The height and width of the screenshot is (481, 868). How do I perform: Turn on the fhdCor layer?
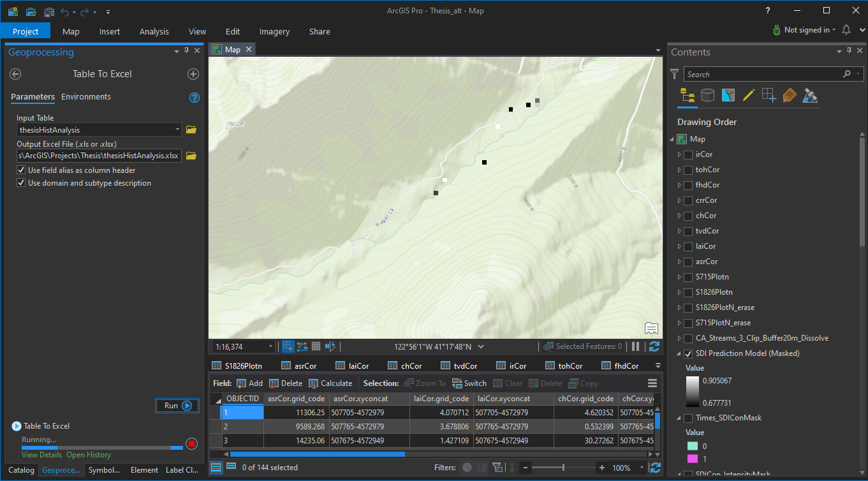coord(688,185)
